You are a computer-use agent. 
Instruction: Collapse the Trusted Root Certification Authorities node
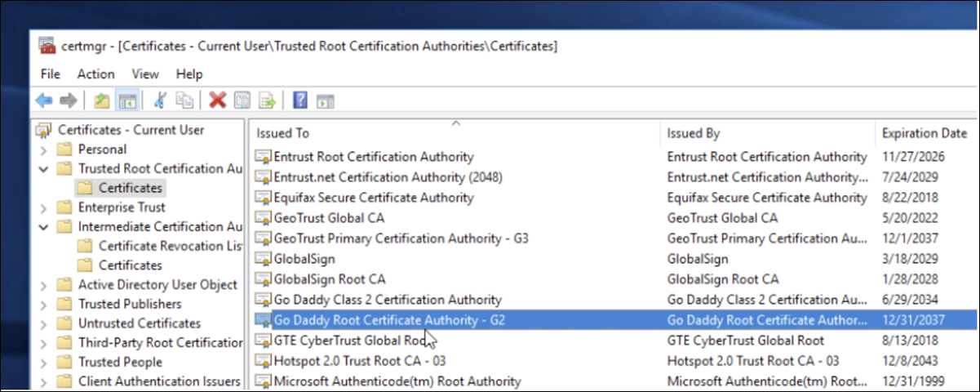point(43,169)
